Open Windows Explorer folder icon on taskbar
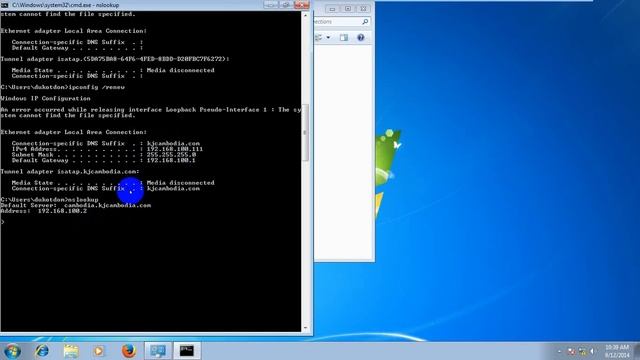The image size is (640, 360). tap(71, 351)
